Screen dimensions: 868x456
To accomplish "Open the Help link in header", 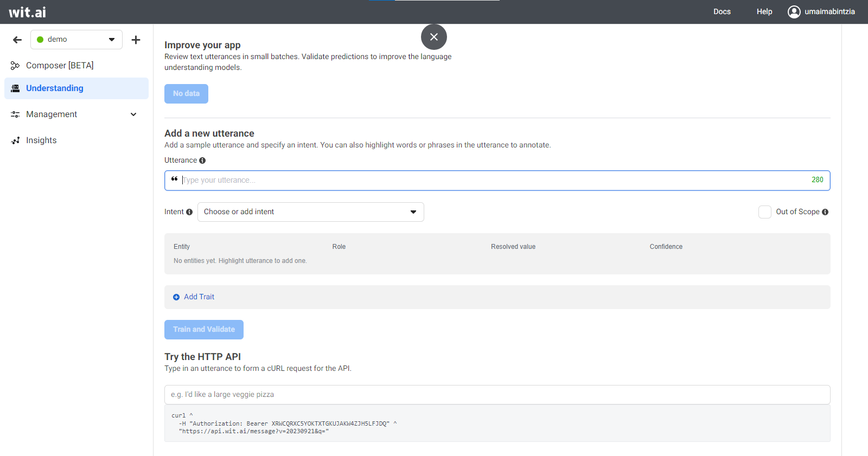I will (764, 12).
